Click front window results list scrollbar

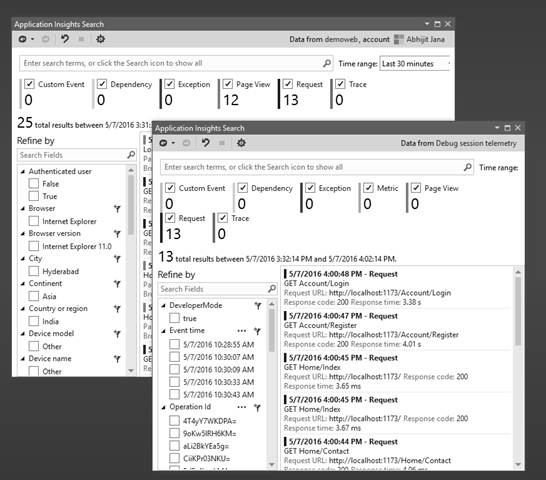518,310
